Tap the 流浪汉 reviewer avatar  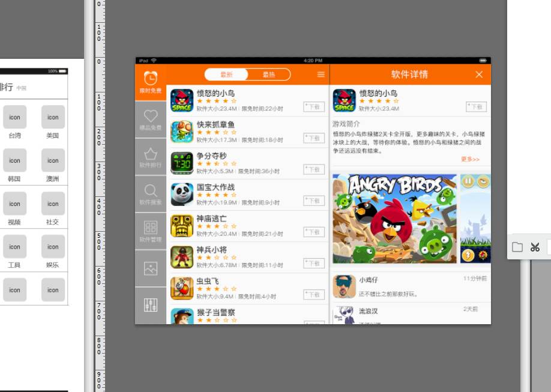[344, 315]
